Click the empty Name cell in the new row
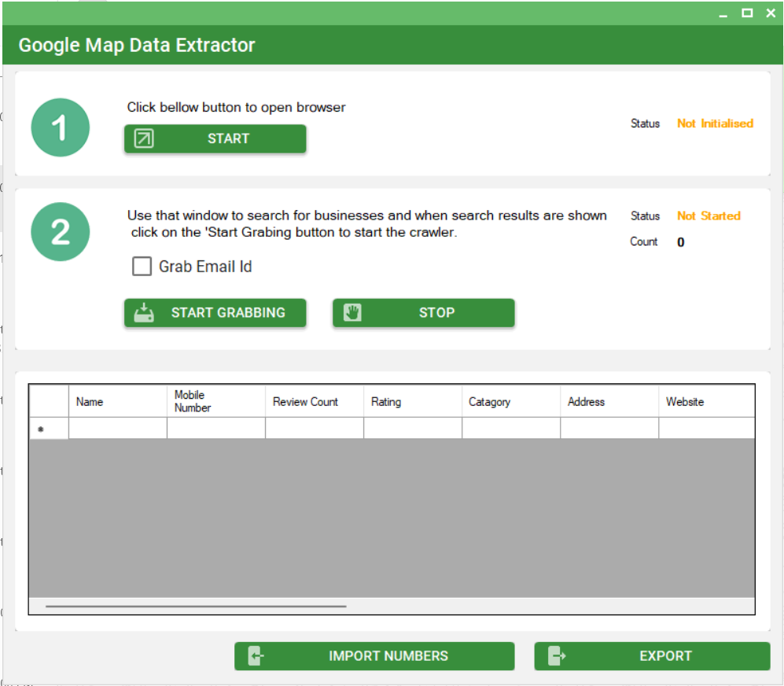Screen dimensions: 784x686 pyautogui.click(x=118, y=428)
